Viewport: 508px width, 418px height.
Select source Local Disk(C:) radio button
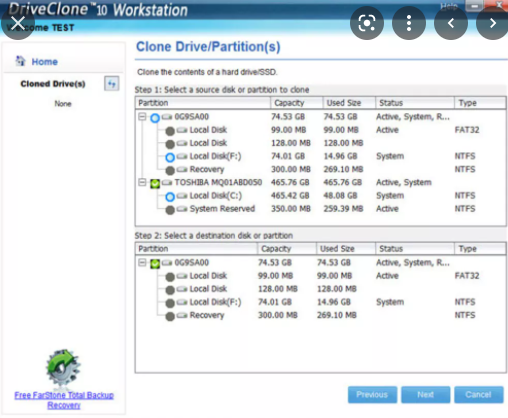coord(170,197)
